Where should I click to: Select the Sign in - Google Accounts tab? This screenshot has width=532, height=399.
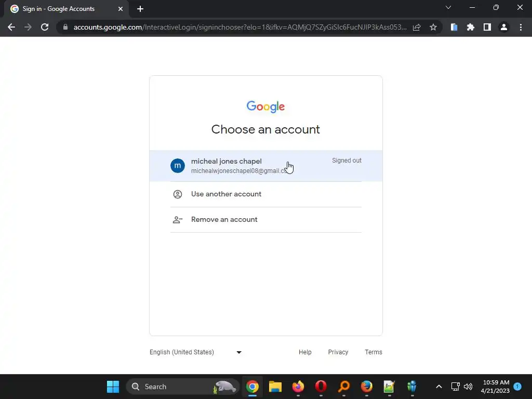point(66,9)
